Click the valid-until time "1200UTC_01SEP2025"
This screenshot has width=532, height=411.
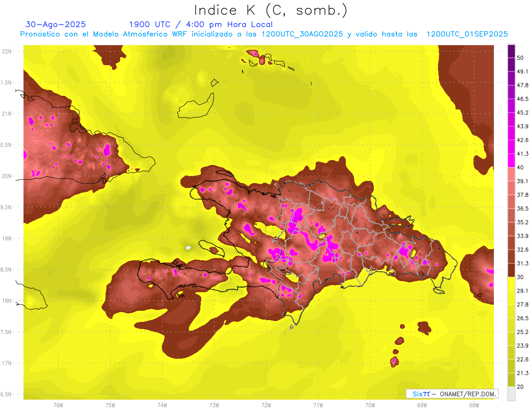467,34
